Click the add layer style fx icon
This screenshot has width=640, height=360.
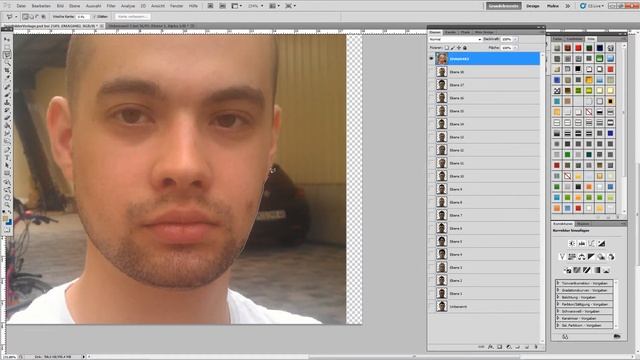click(x=491, y=347)
